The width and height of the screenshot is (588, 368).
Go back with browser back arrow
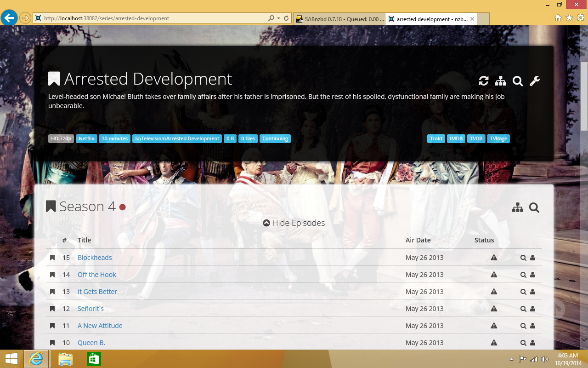(9, 18)
